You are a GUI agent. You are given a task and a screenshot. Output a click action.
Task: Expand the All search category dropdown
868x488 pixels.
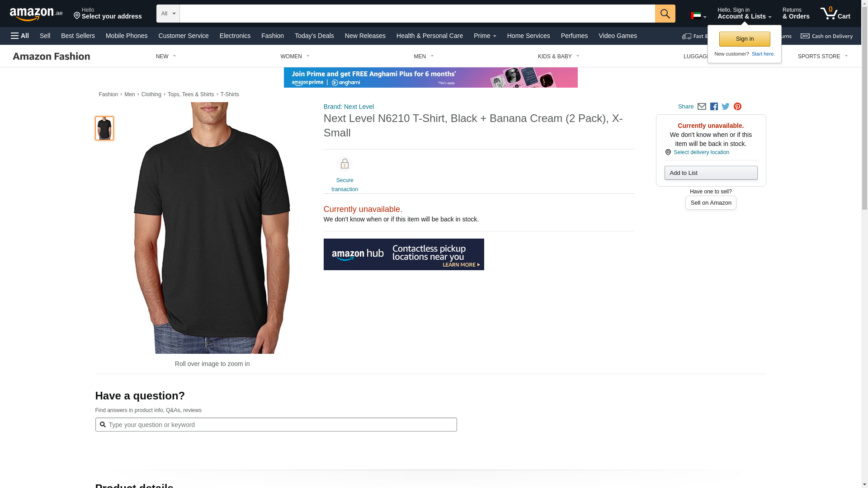tap(168, 14)
